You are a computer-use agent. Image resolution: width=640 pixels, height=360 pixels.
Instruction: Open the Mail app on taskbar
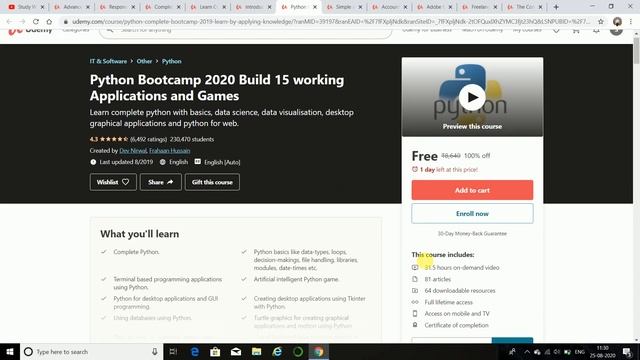pos(236,351)
